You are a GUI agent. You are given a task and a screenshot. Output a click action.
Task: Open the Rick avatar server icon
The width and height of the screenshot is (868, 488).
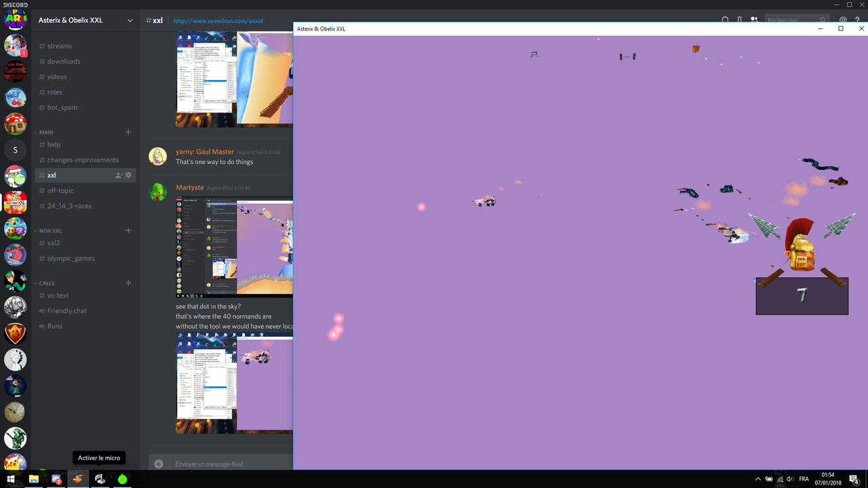[x=15, y=360]
